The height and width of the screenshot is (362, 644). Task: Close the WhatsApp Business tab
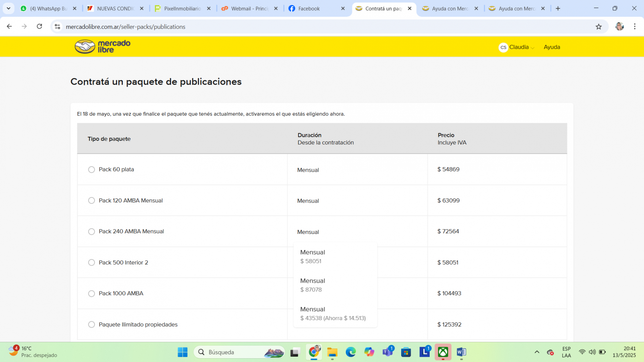(x=75, y=8)
